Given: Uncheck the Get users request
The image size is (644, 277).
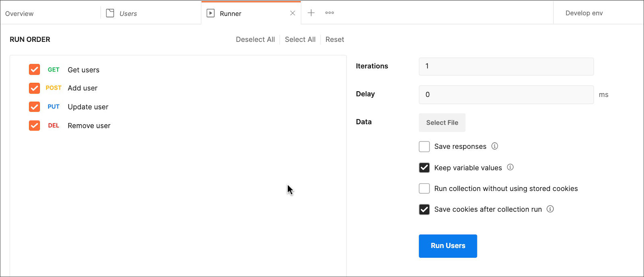Looking at the screenshot, I should coord(35,70).
